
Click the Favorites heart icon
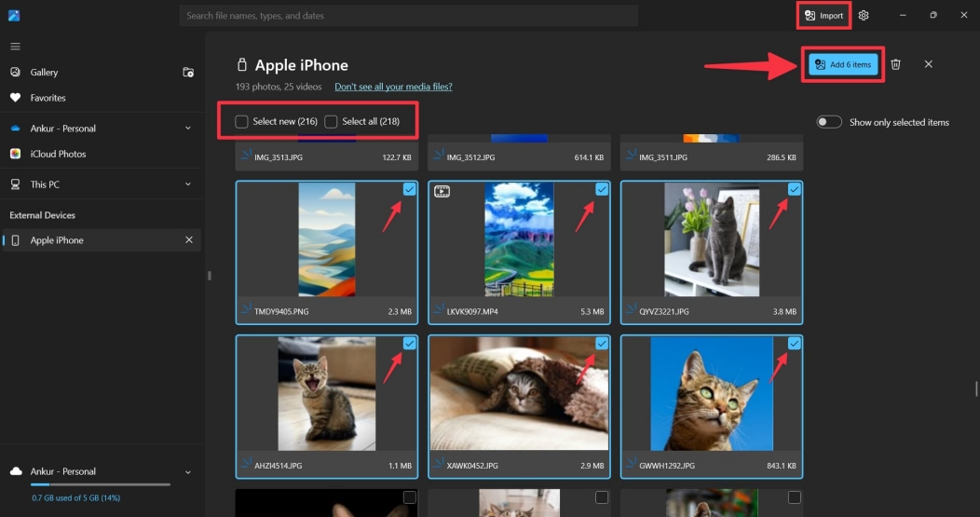tap(16, 98)
